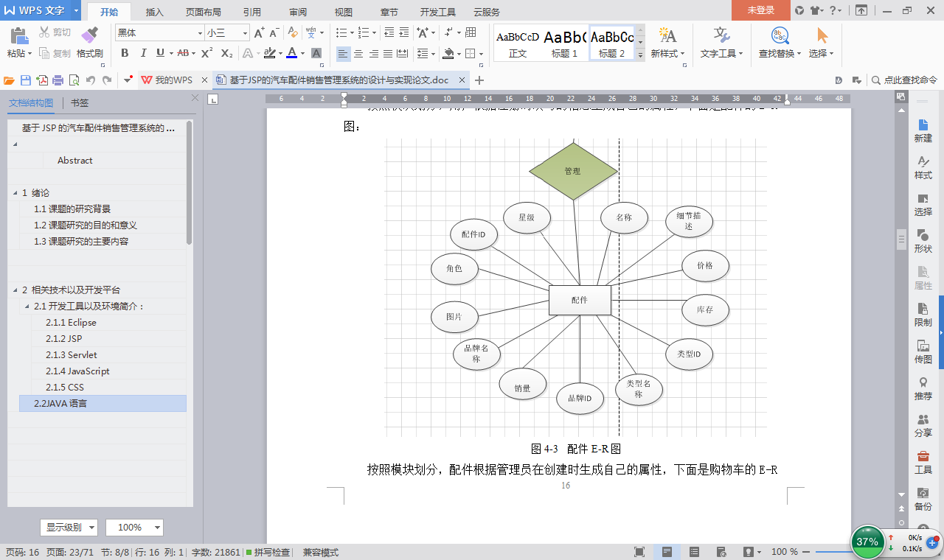
Task: Decrease font size with A- icon
Action: tap(274, 33)
